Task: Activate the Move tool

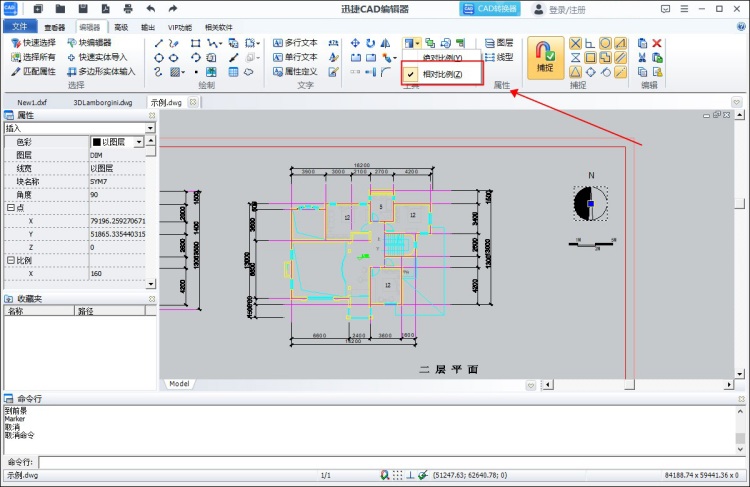Action: point(355,44)
